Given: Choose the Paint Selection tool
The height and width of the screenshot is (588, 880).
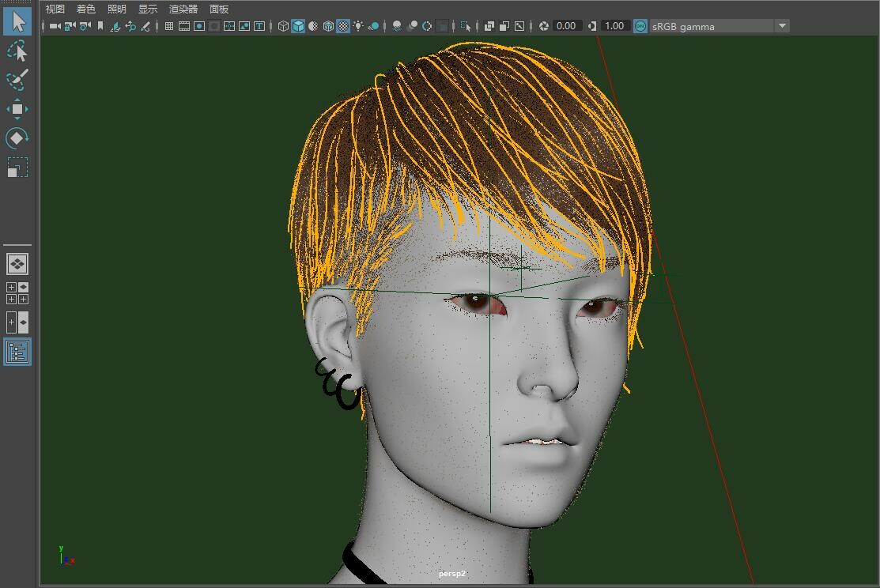Looking at the screenshot, I should click(x=17, y=80).
